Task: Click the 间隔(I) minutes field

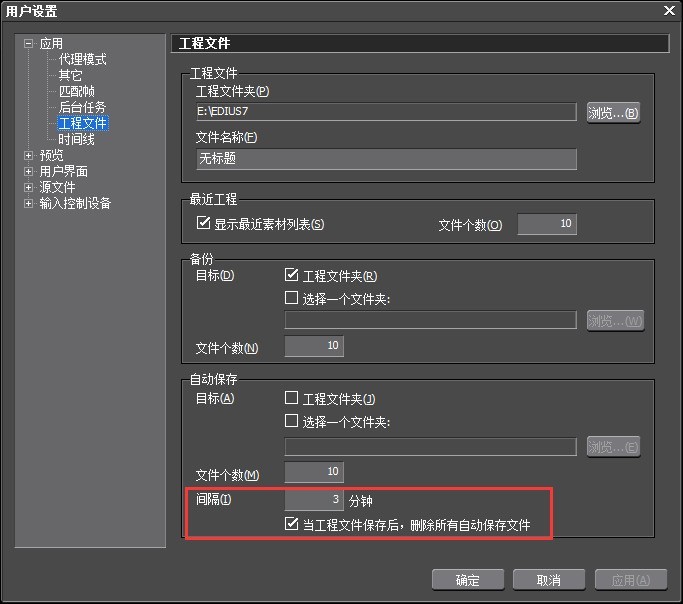Action: pyautogui.click(x=314, y=500)
